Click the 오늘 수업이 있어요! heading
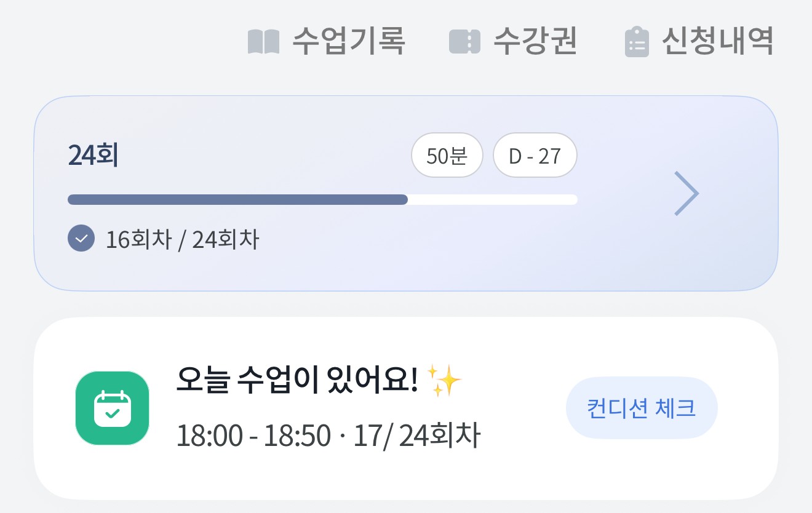Viewport: 812px width, 513px height. pyautogui.click(x=297, y=382)
